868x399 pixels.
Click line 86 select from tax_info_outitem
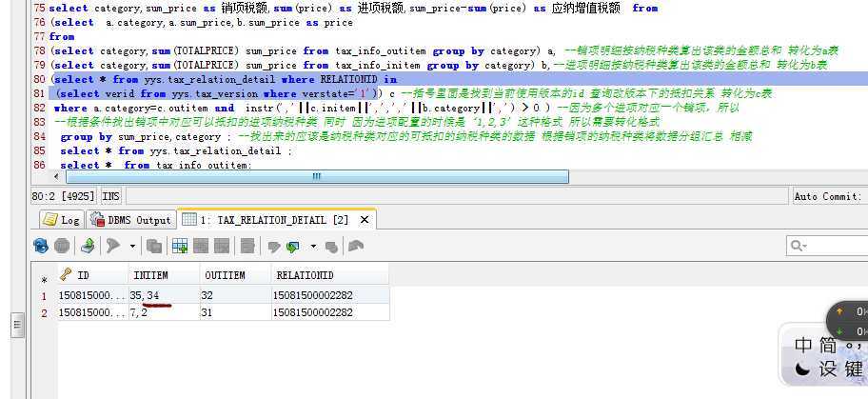pos(156,165)
